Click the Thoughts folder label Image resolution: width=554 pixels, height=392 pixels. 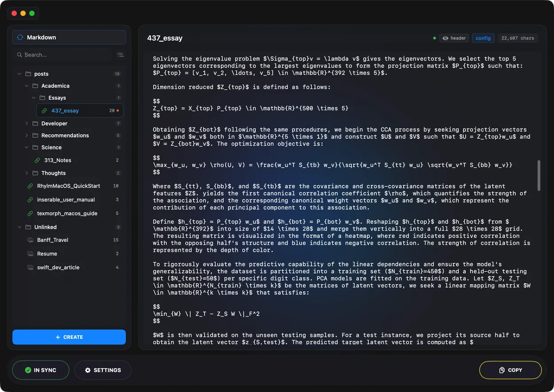coord(54,173)
